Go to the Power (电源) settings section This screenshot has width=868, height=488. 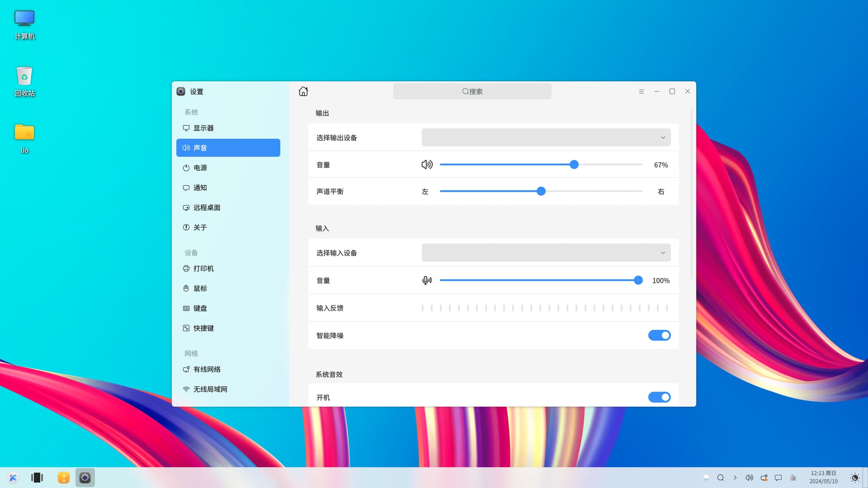[x=200, y=168]
